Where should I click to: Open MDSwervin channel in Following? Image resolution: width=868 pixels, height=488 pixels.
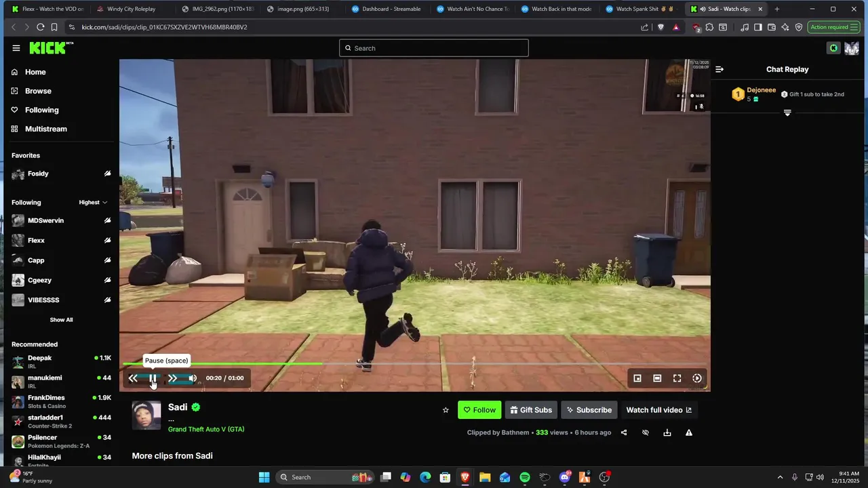click(61, 220)
